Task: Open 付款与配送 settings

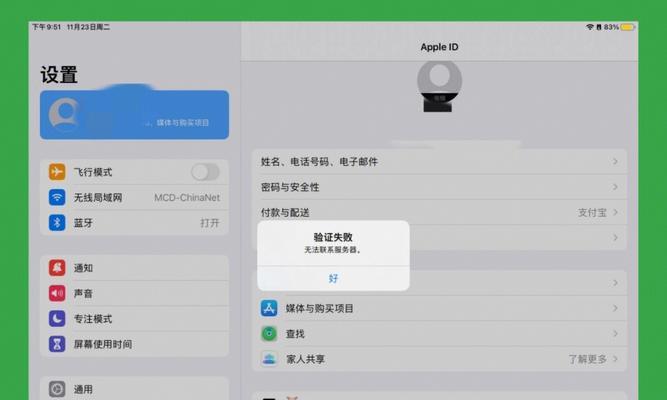Action: tap(439, 212)
